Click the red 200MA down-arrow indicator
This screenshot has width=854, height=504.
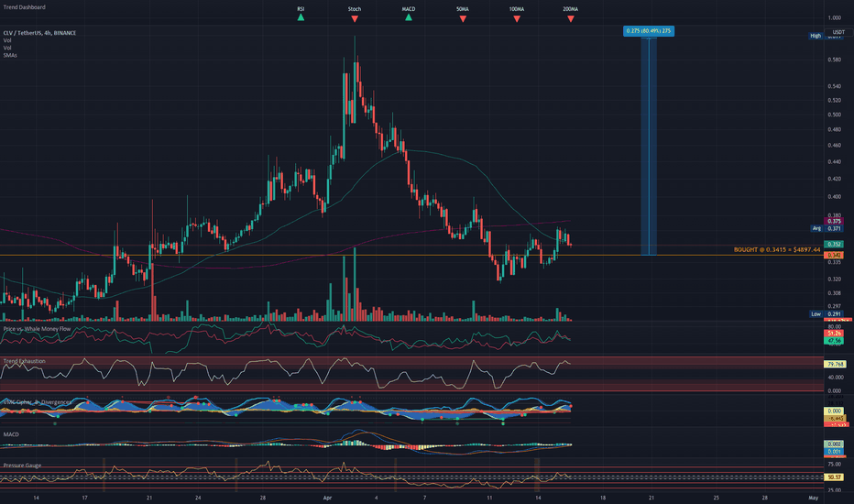570,19
